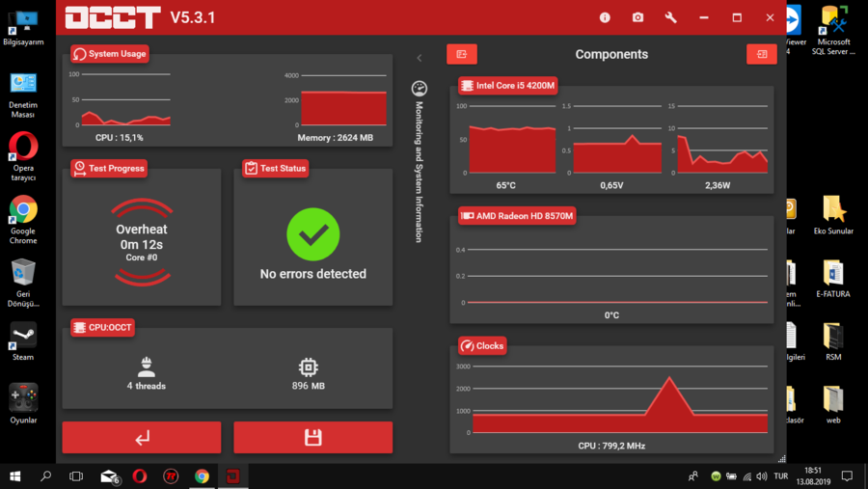
Task: Open Oyunlar desktop icon
Action: pos(23,404)
